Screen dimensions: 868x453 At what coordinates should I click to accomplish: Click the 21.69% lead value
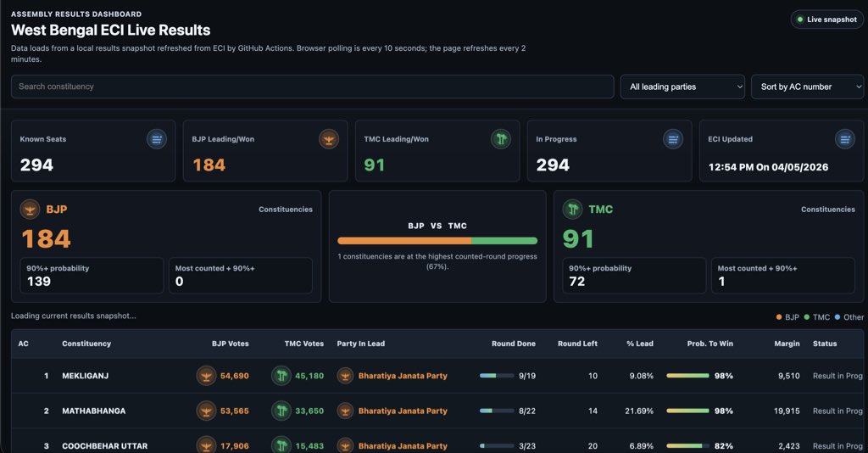click(x=639, y=411)
